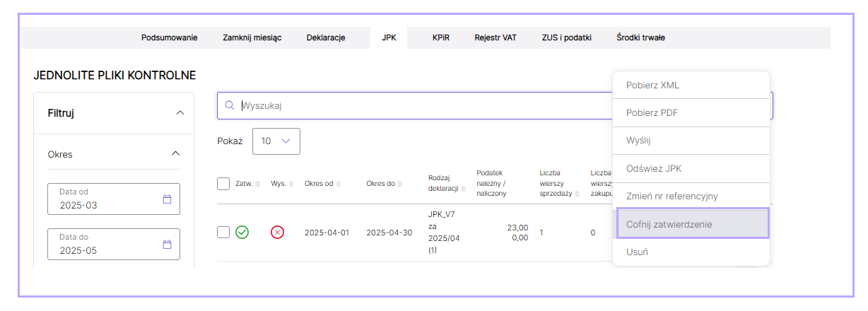
Task: Select Usuń in the context menu
Action: pos(691,252)
